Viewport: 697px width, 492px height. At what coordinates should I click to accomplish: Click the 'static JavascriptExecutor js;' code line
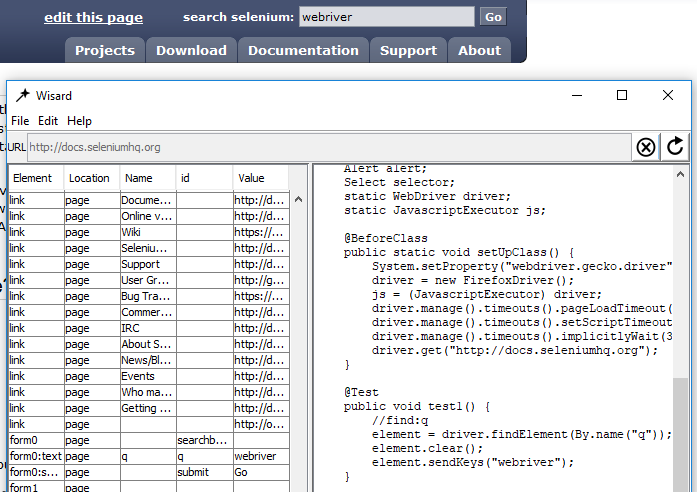tap(445, 210)
